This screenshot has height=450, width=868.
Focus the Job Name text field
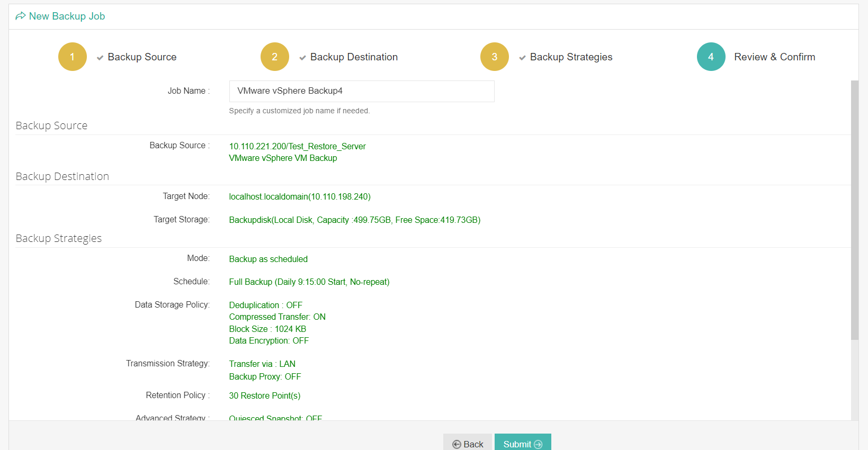point(361,91)
